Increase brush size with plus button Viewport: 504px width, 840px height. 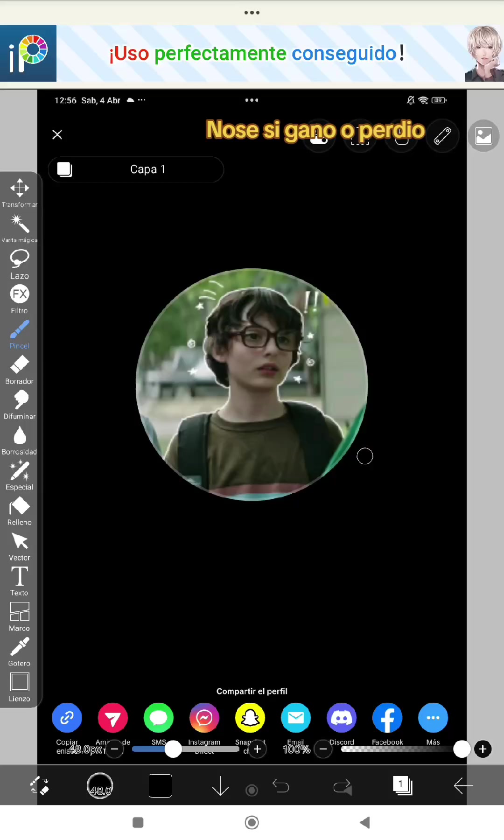257,749
